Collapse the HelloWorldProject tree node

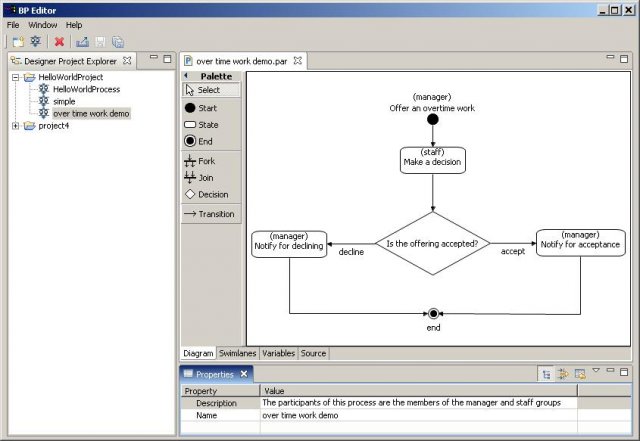coord(16,77)
